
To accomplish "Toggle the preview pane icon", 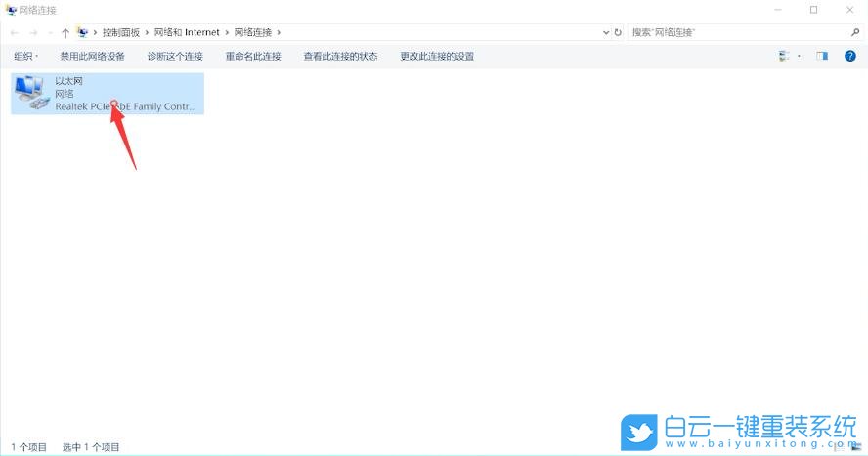I will pyautogui.click(x=822, y=56).
